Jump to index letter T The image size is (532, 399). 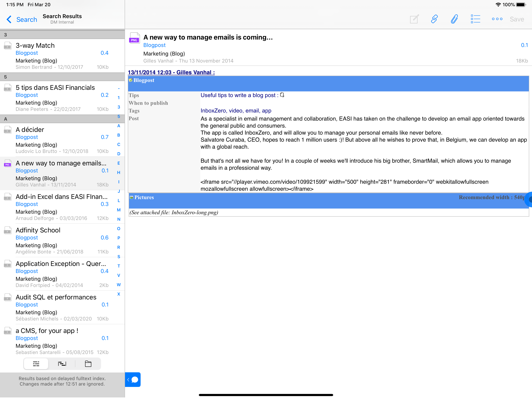point(119,266)
